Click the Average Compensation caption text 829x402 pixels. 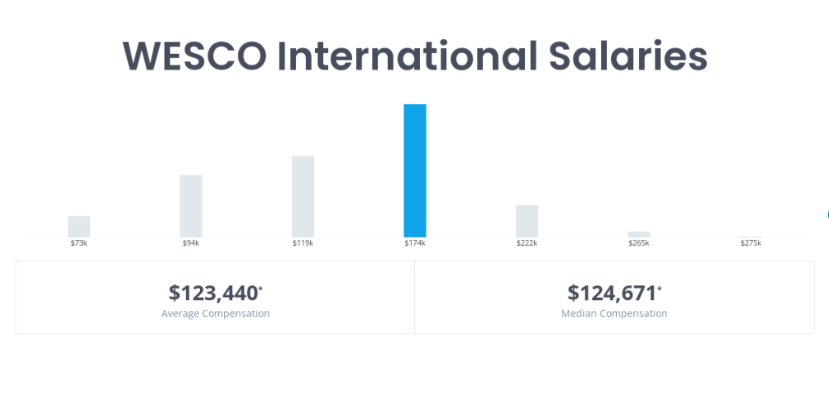(x=215, y=314)
